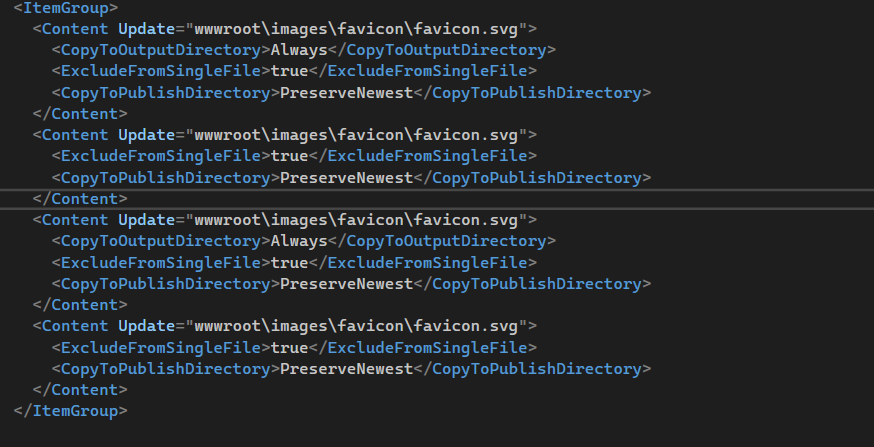The height and width of the screenshot is (447, 874).
Task: Click the Update attribute of the first Content element
Action: (x=146, y=29)
